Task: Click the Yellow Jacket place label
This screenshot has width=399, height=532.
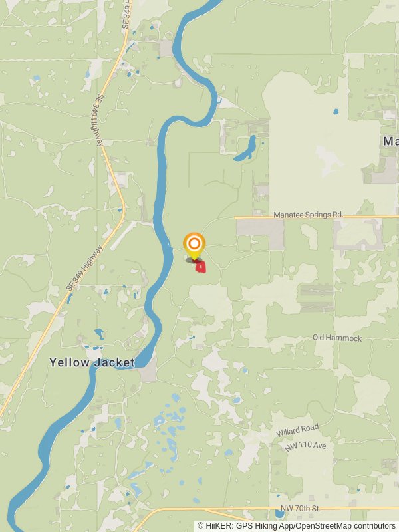Action: 92,362
